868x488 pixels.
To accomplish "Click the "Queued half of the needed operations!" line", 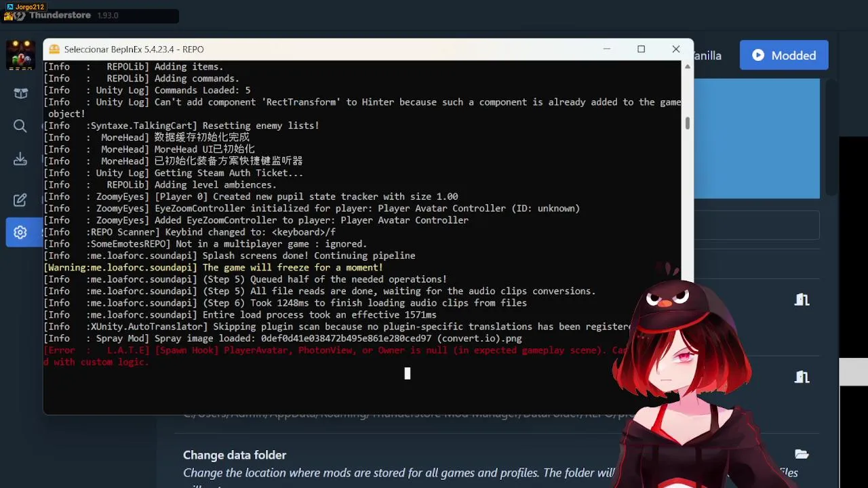I will pyautogui.click(x=245, y=279).
